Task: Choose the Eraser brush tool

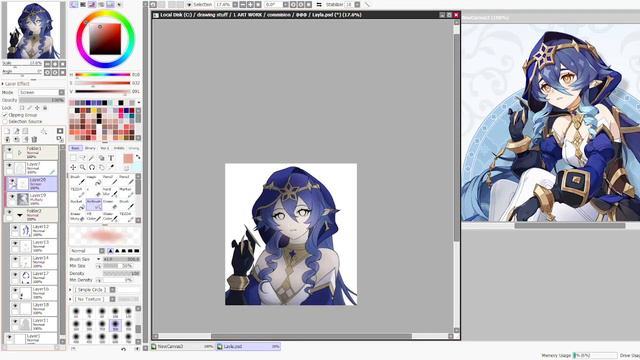Action: tap(110, 204)
